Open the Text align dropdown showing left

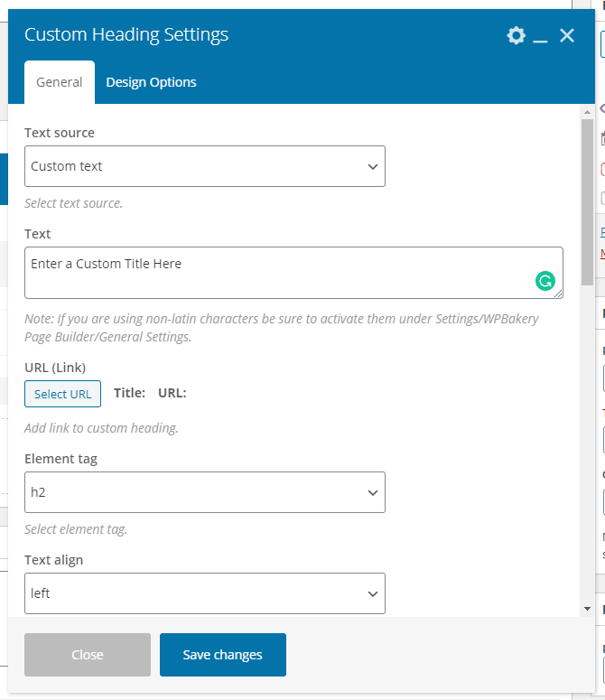(205, 593)
